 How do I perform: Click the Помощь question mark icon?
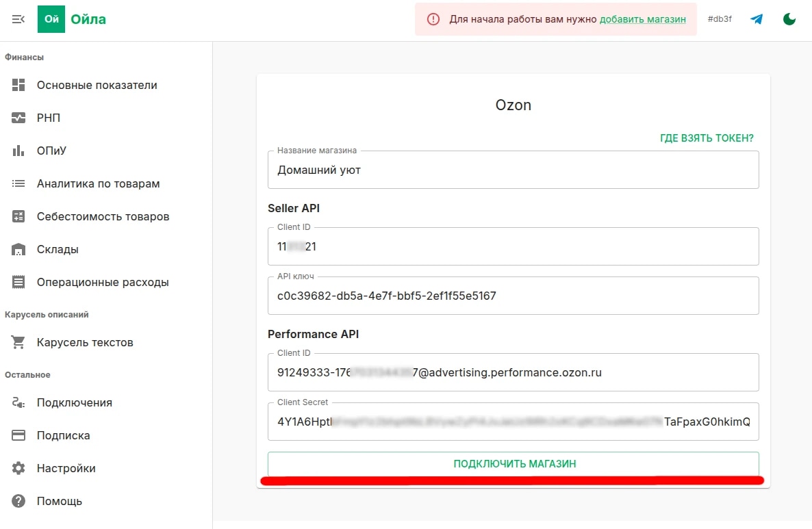18,501
